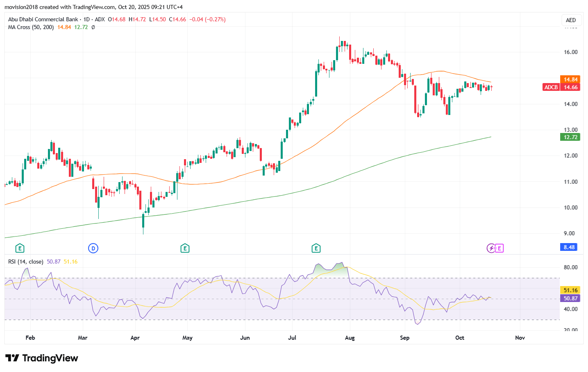Viewport: 588px width, 372px height.
Task: Click the orange 14.84 price axis label
Action: coord(570,79)
